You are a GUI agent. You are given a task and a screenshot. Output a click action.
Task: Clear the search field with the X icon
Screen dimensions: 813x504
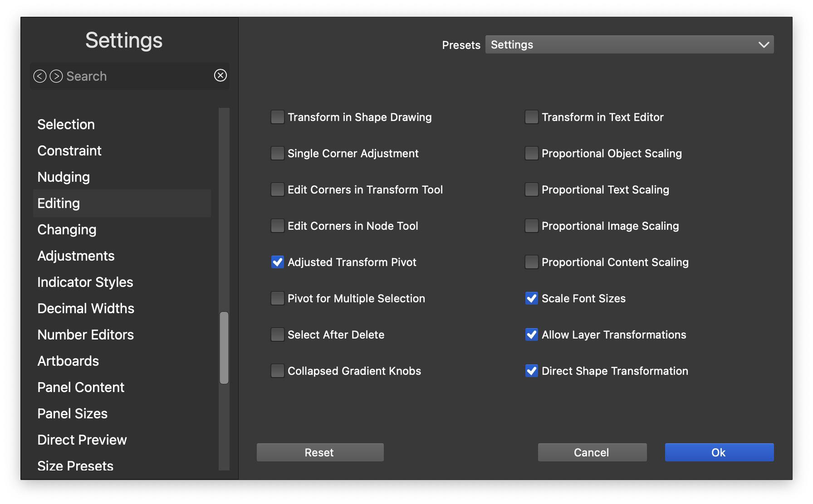click(220, 75)
